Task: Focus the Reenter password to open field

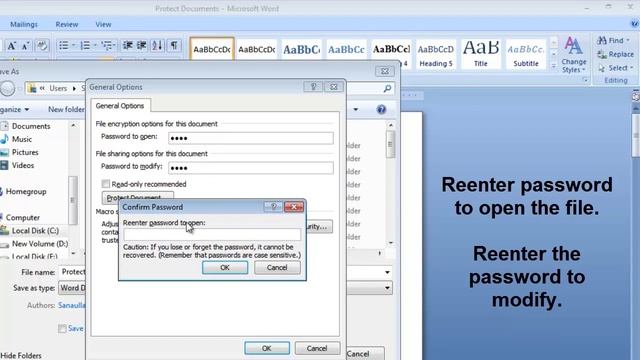Action: [x=212, y=234]
